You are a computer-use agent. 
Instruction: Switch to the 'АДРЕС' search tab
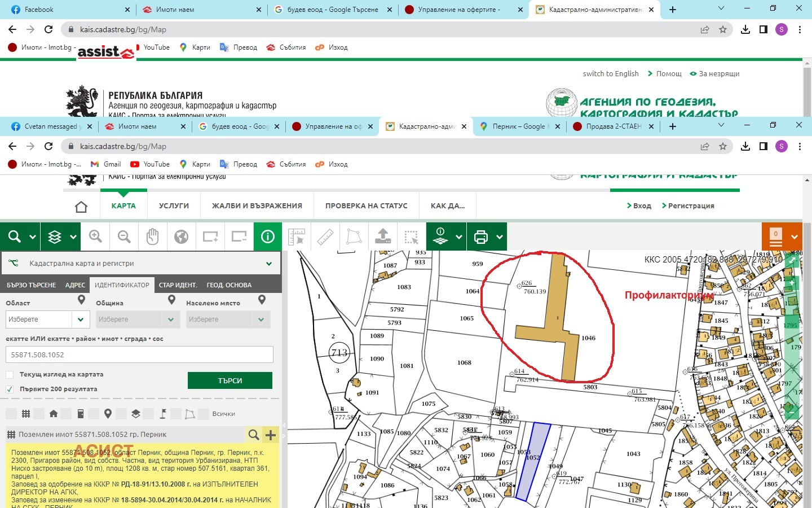(x=75, y=285)
